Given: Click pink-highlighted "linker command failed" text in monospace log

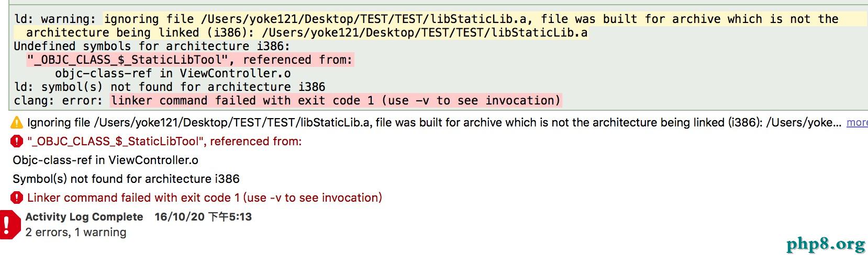Looking at the screenshot, I should click(x=335, y=100).
